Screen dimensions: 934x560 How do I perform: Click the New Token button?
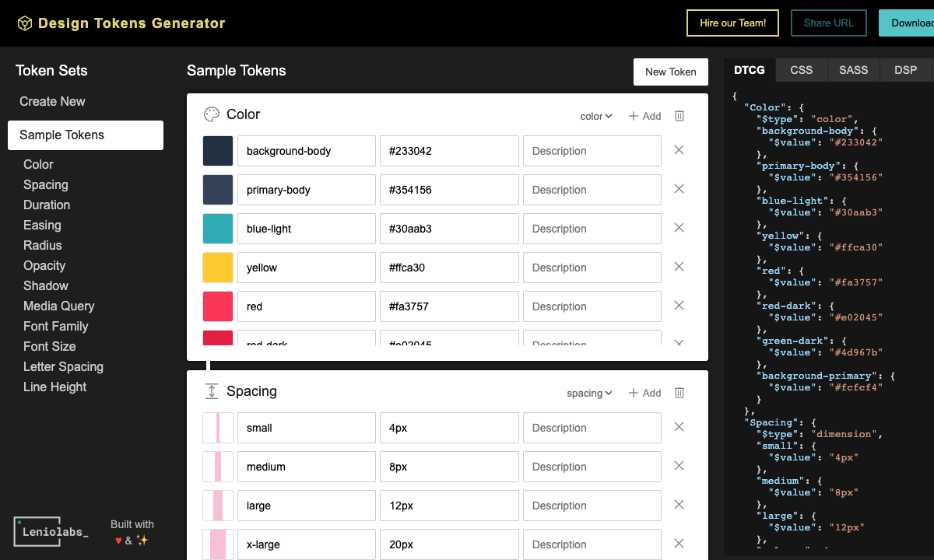pos(670,72)
